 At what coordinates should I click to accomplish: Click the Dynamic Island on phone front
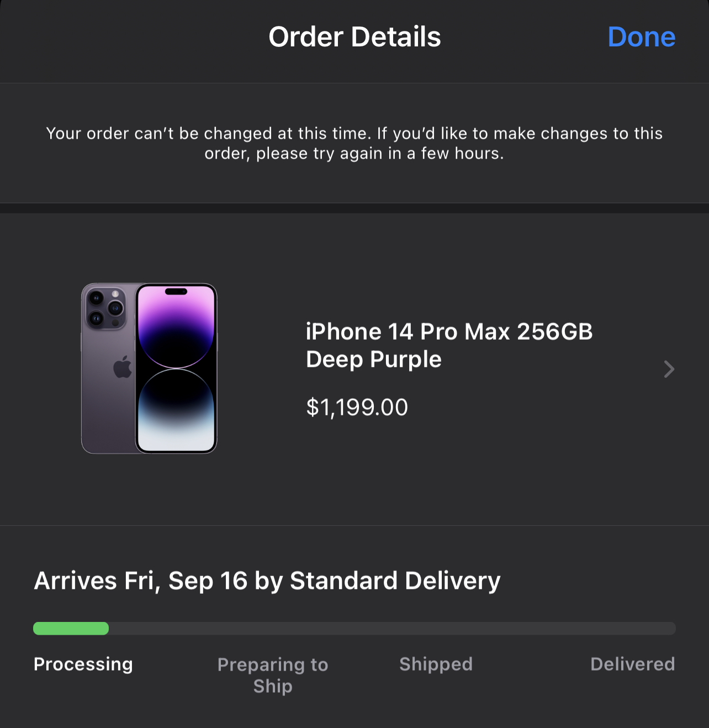point(176,292)
